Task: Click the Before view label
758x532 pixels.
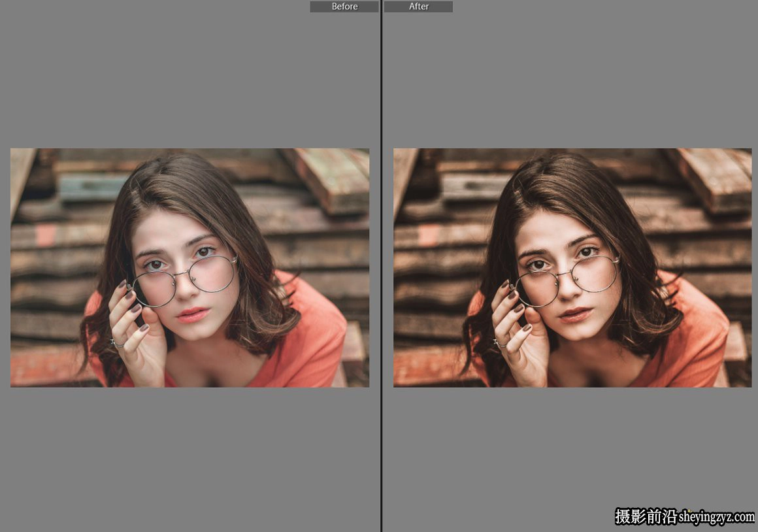Action: [x=344, y=7]
